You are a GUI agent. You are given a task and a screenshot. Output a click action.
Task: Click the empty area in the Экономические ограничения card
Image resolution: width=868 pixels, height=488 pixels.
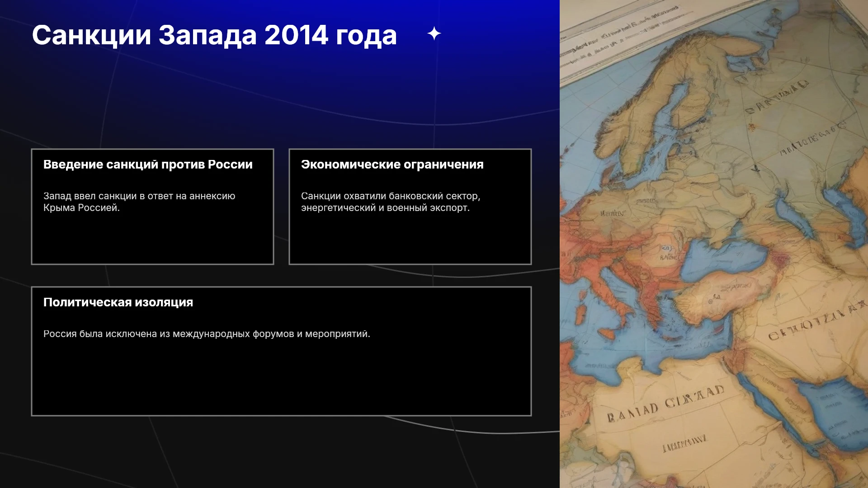point(410,239)
